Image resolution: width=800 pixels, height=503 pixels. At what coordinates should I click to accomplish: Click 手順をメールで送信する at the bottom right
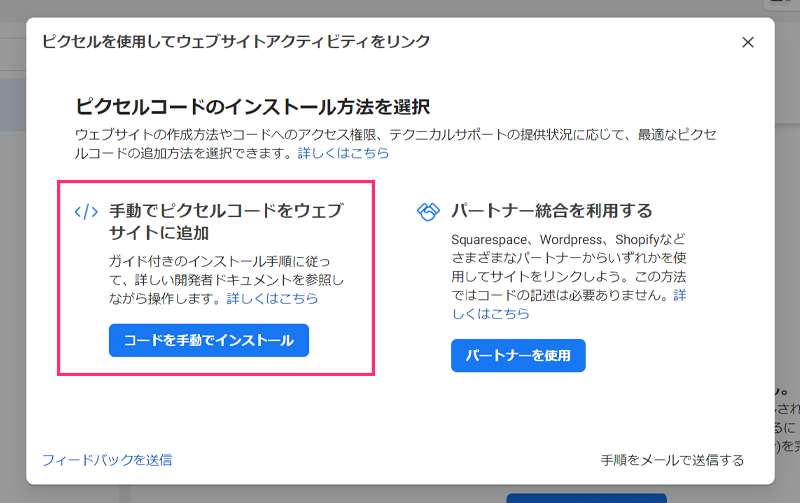(672, 460)
